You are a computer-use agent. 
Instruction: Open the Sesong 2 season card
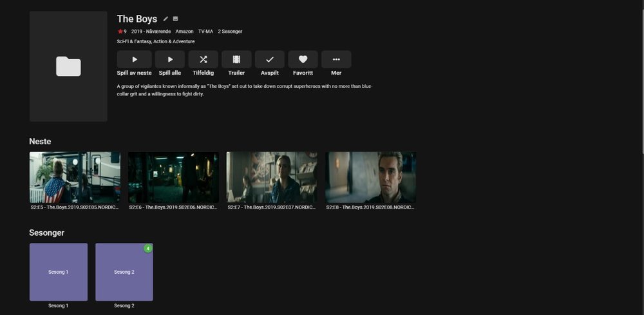[x=124, y=272]
